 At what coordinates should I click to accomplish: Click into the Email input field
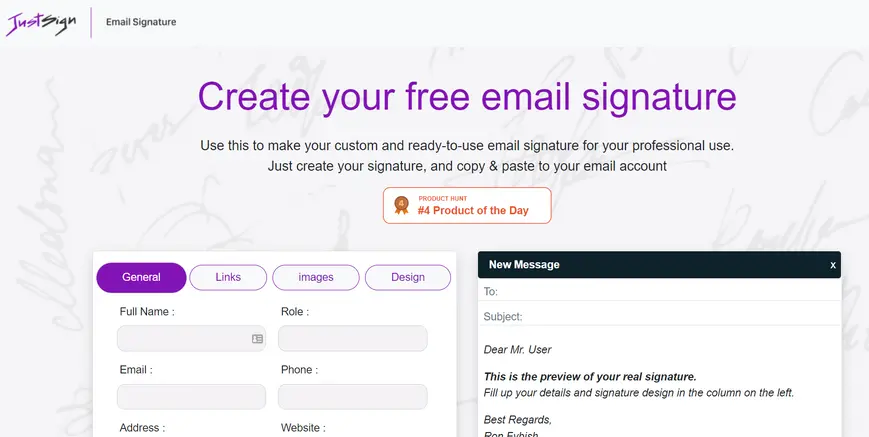tap(191, 397)
